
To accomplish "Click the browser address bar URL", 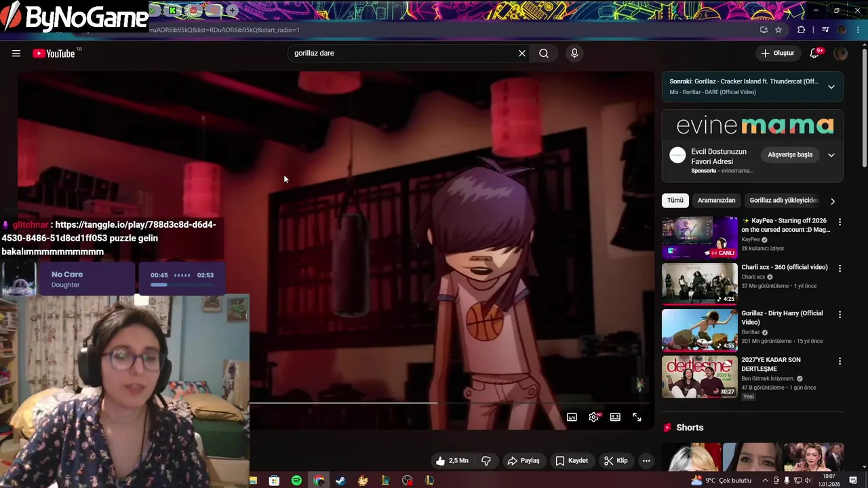I will (x=224, y=30).
